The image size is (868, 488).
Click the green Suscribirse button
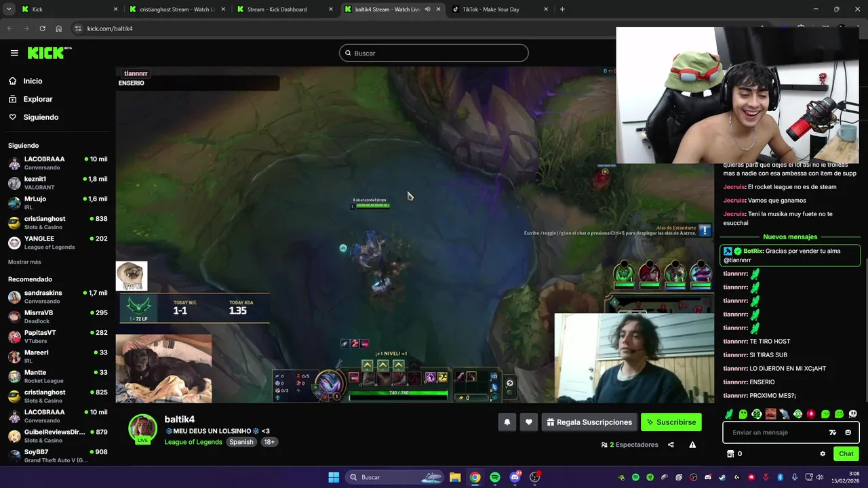click(671, 422)
